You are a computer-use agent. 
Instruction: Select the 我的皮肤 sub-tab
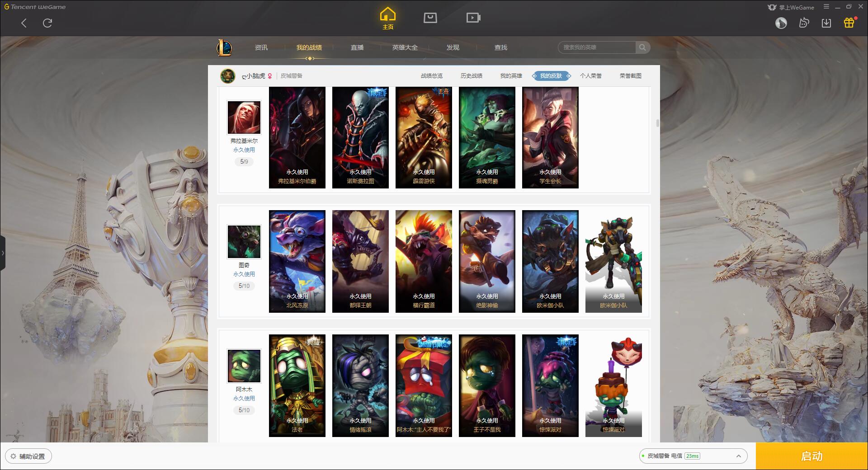551,76
